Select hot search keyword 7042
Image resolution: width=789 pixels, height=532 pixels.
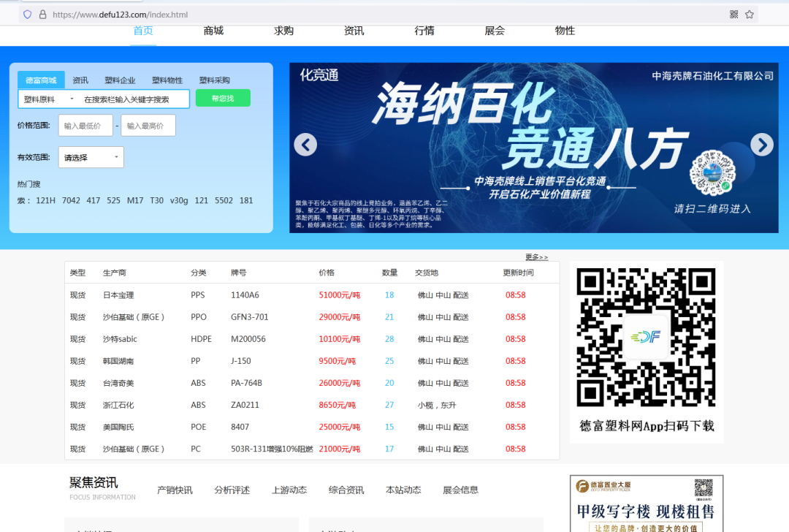pyautogui.click(x=71, y=199)
